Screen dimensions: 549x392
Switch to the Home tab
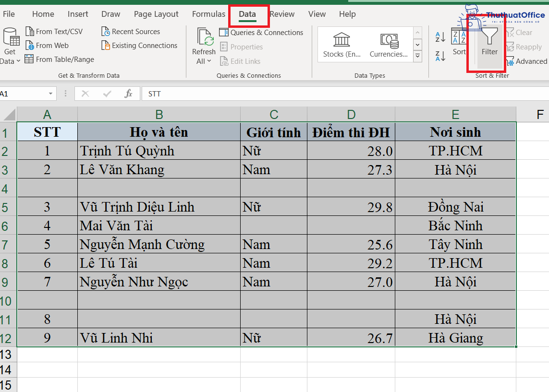point(43,14)
